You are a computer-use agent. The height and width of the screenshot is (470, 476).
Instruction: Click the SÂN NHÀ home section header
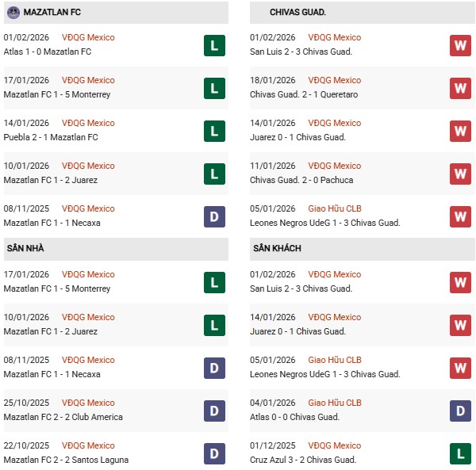click(x=25, y=249)
